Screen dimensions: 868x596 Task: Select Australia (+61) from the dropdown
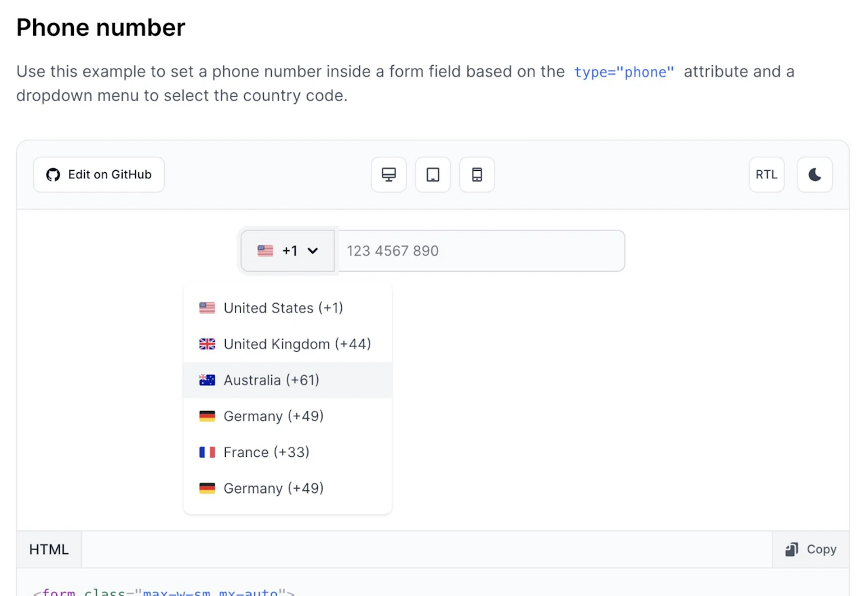[271, 380]
